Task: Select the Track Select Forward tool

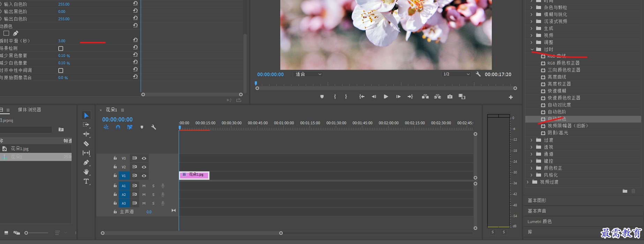Action: (x=86, y=125)
